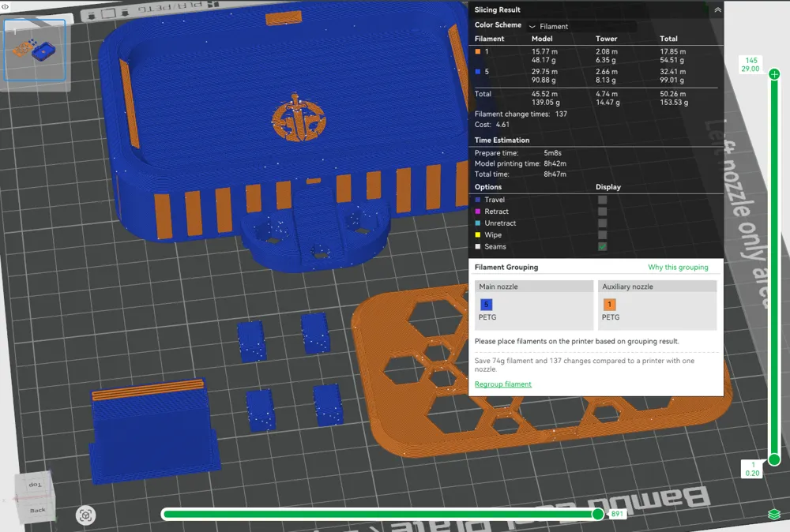Screen dimensions: 790x532
Task: Click the Tower column header
Action: (606, 39)
